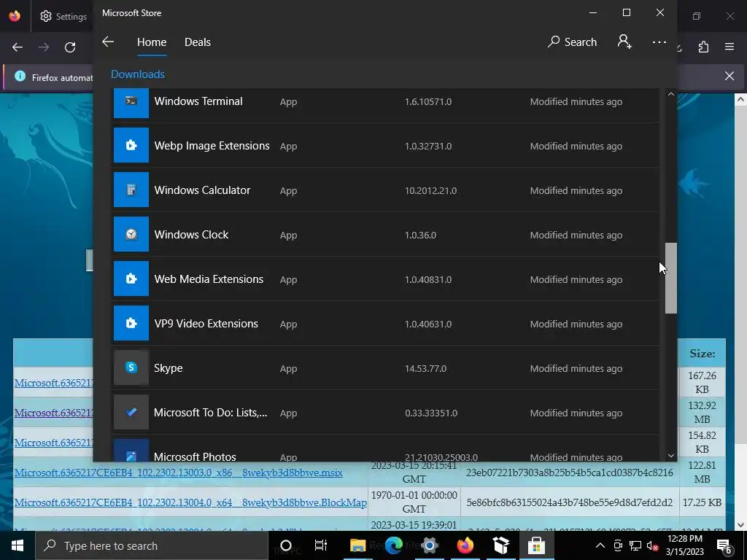Select the Skype row name
747x560 pixels.
[x=169, y=367]
